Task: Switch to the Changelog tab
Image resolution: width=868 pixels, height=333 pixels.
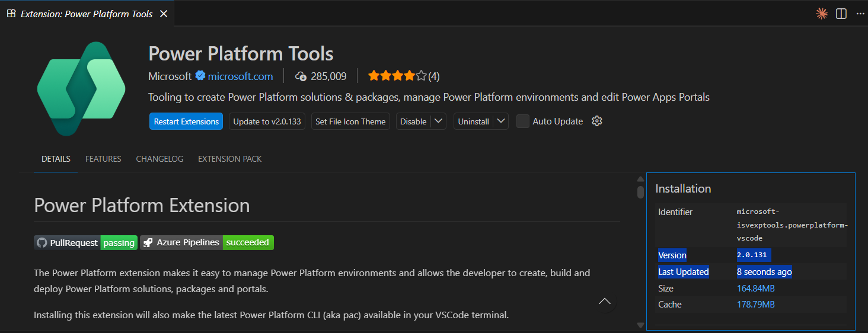Action: click(x=159, y=159)
